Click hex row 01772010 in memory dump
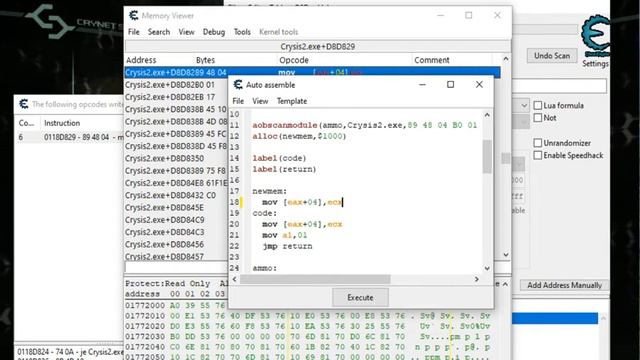 307,316
